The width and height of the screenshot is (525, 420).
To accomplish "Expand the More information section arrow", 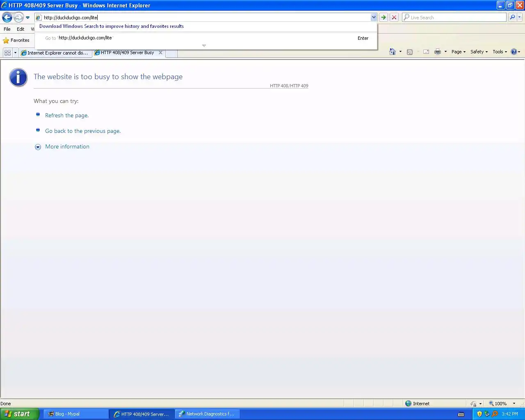I will (38, 147).
